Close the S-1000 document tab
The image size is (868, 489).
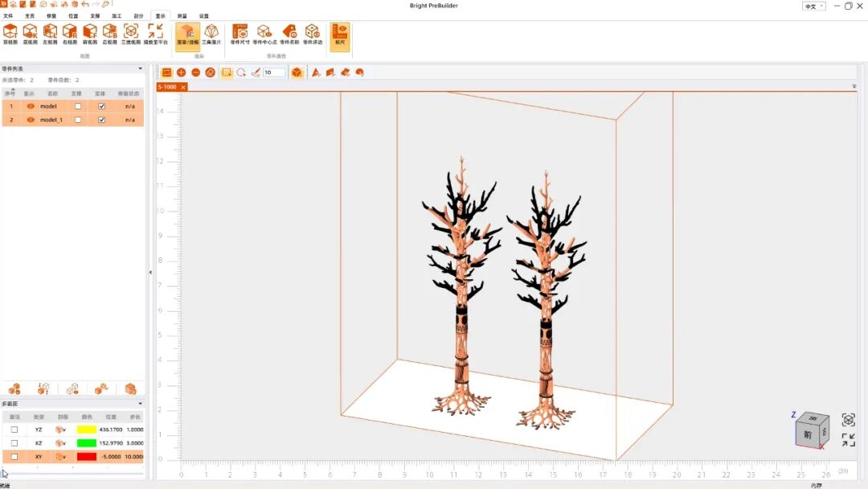click(183, 87)
